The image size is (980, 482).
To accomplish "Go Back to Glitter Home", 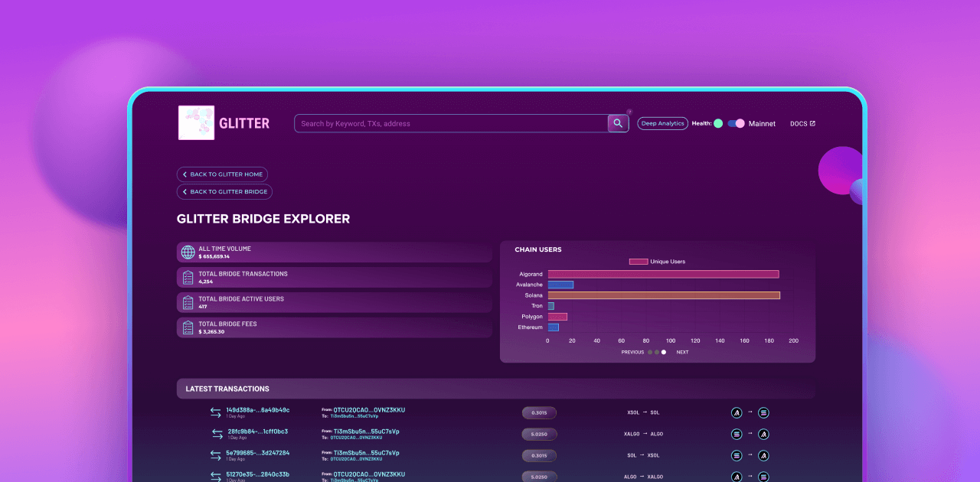I will click(222, 174).
